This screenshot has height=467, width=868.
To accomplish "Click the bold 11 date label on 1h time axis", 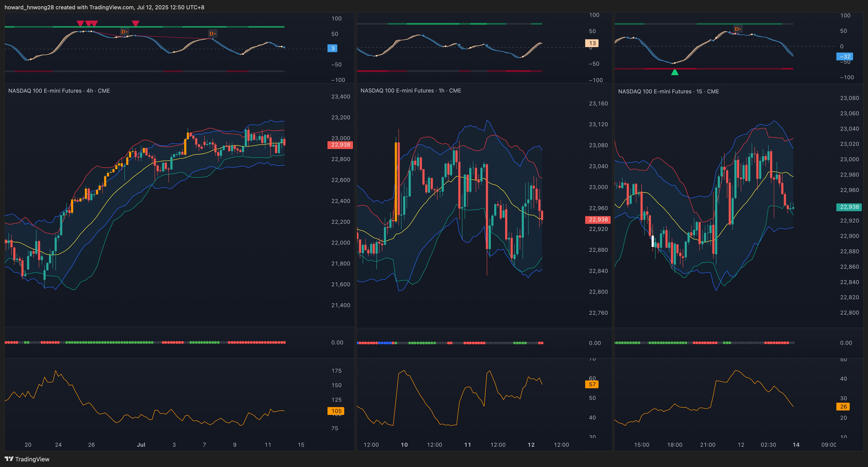I will [468, 445].
